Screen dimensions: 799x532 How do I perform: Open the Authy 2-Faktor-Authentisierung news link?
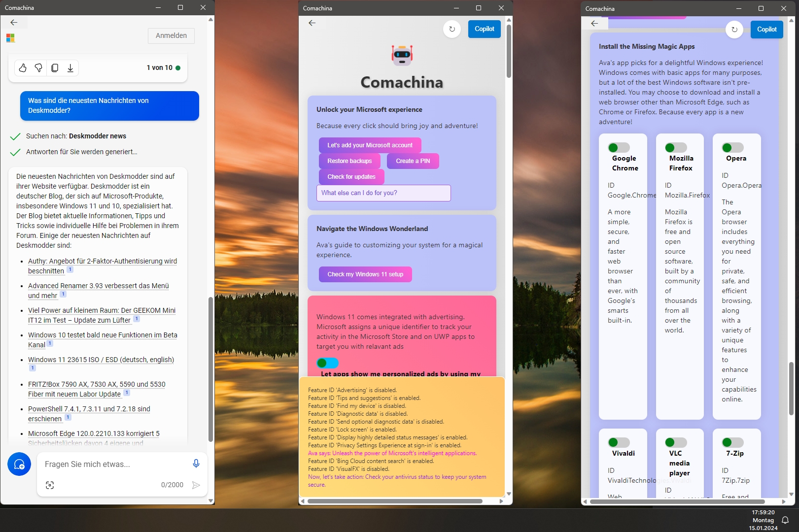pos(103,266)
